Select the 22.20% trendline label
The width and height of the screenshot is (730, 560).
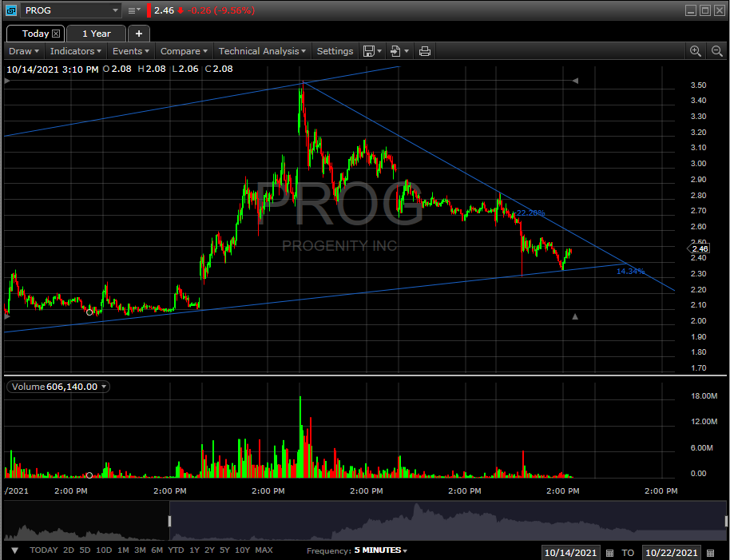click(x=531, y=212)
